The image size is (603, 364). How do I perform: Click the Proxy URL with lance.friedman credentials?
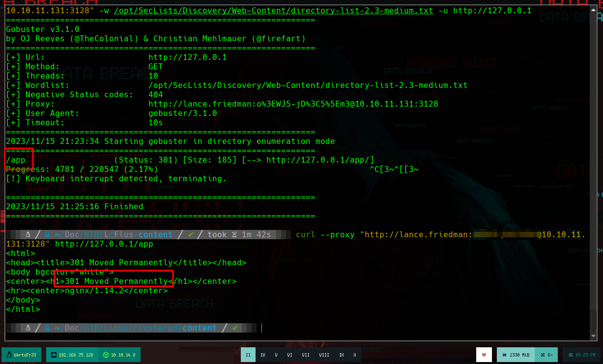tap(293, 104)
